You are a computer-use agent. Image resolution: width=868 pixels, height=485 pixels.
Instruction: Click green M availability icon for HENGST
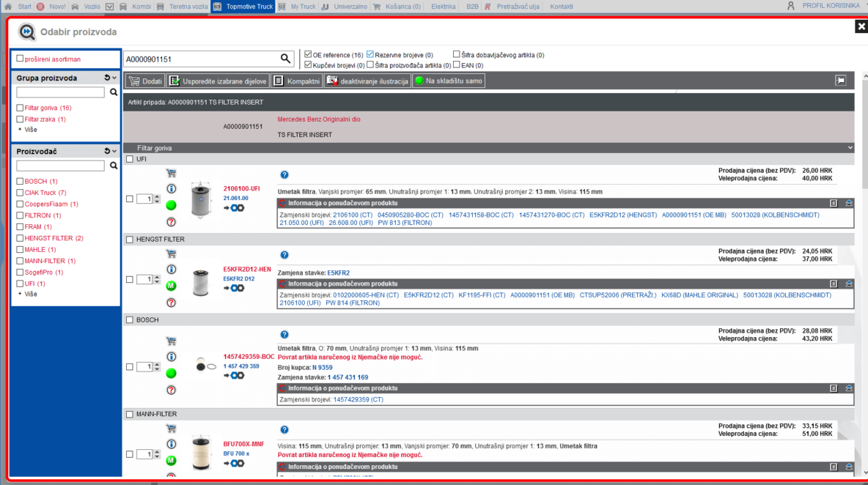(x=171, y=286)
